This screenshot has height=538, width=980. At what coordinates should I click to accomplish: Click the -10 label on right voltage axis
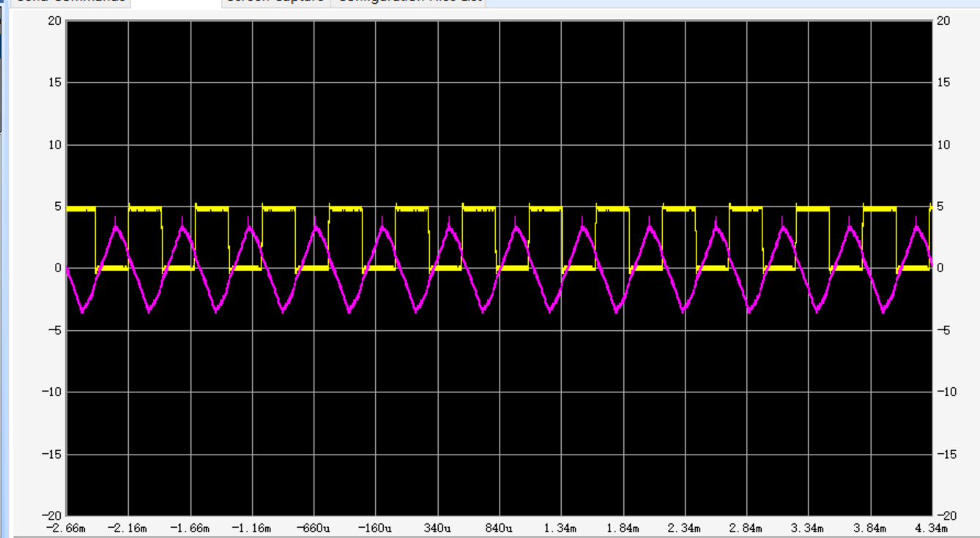coord(946,392)
